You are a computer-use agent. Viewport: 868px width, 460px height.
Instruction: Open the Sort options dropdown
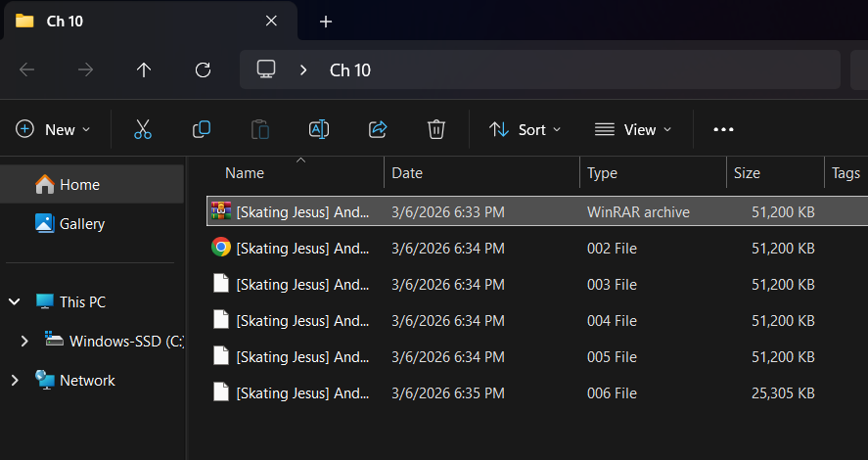525,129
